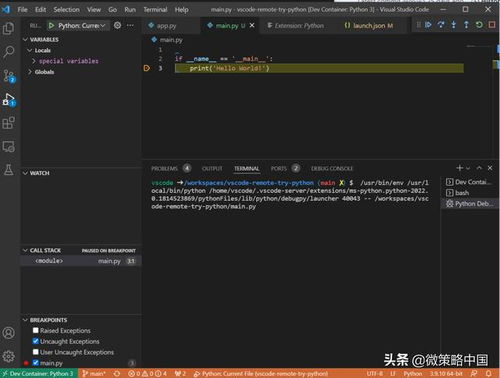Open the Source Control view
This screenshot has width=500, height=378.
click(x=9, y=76)
